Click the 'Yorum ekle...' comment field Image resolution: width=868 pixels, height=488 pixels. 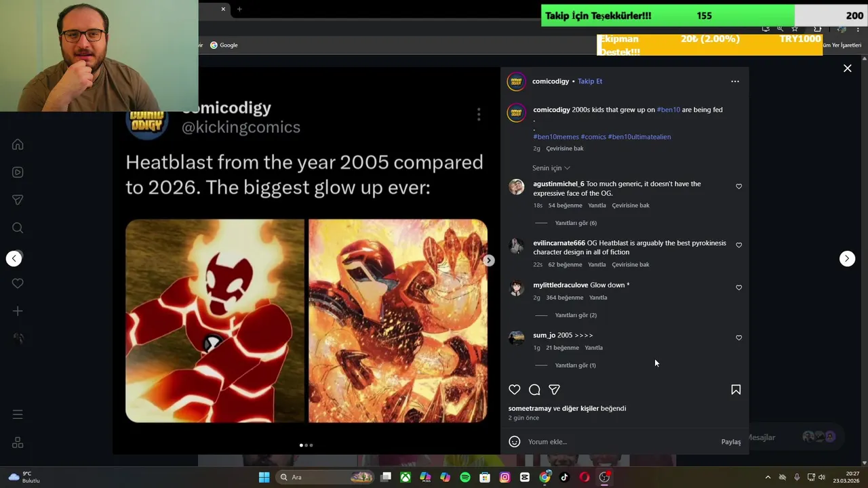point(620,442)
